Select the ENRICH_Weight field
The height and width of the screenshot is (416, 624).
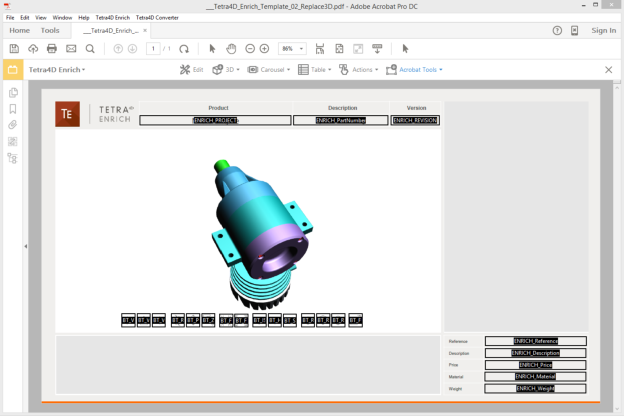click(536, 388)
